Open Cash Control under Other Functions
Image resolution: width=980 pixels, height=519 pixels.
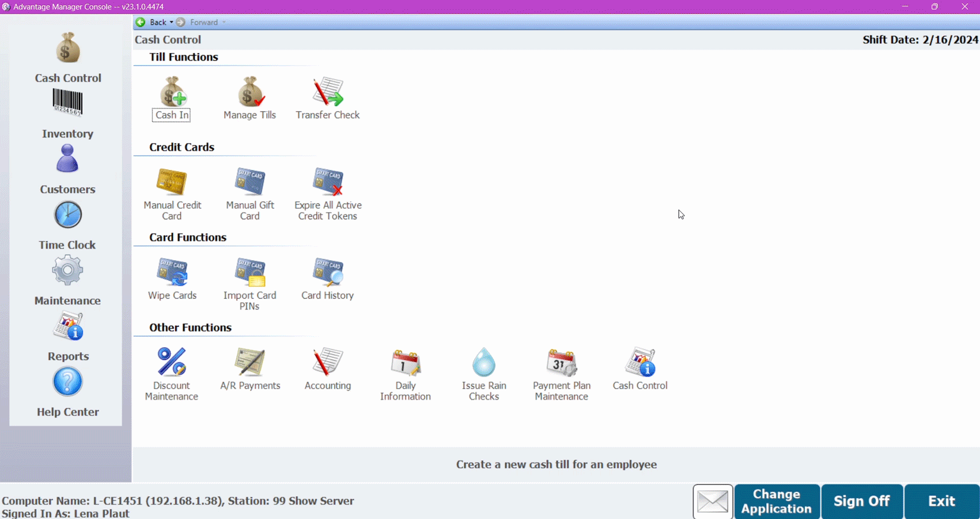tap(640, 369)
